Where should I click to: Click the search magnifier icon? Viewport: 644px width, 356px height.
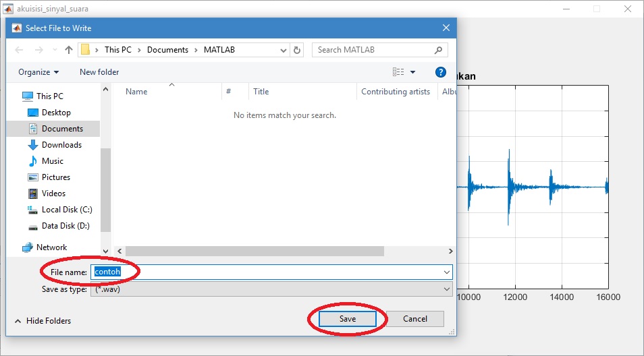click(439, 50)
